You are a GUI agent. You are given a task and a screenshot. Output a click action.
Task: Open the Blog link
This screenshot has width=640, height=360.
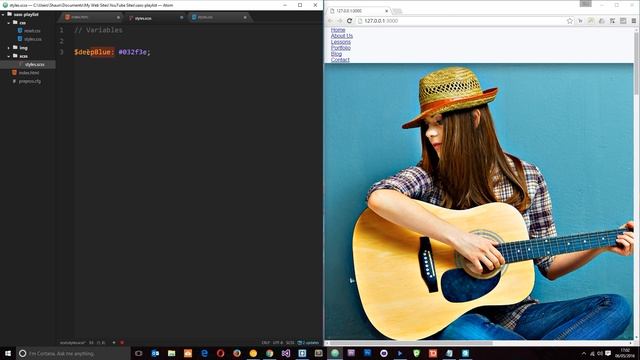click(x=336, y=54)
